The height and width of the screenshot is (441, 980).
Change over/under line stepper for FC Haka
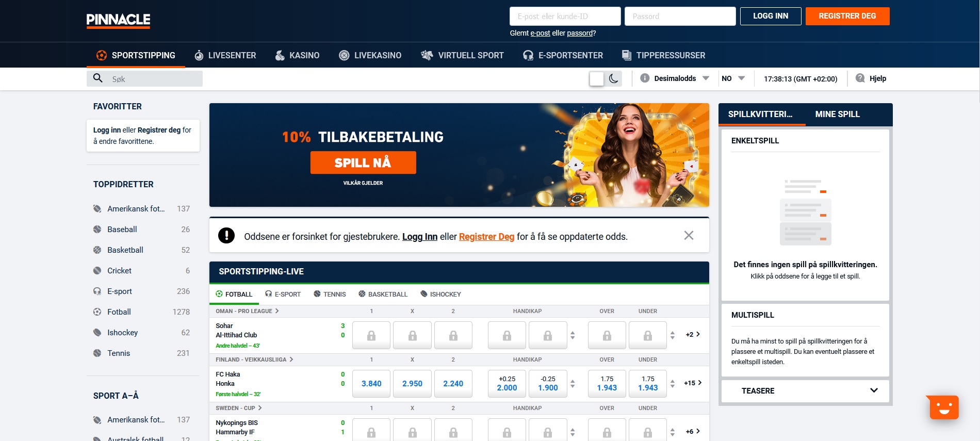(673, 384)
